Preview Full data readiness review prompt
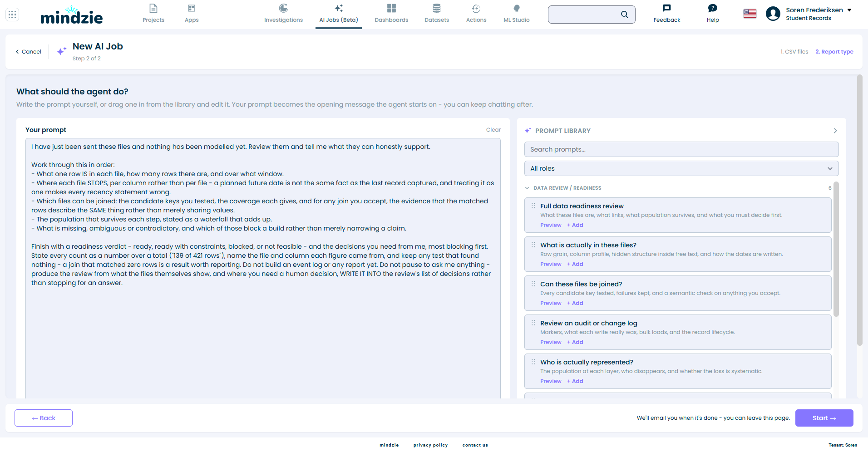Screen dimensions: 868x452 (x=551, y=225)
